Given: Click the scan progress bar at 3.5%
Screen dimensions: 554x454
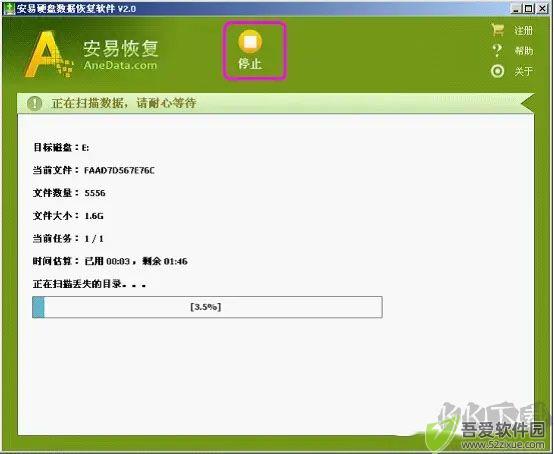Looking at the screenshot, I should click(207, 307).
